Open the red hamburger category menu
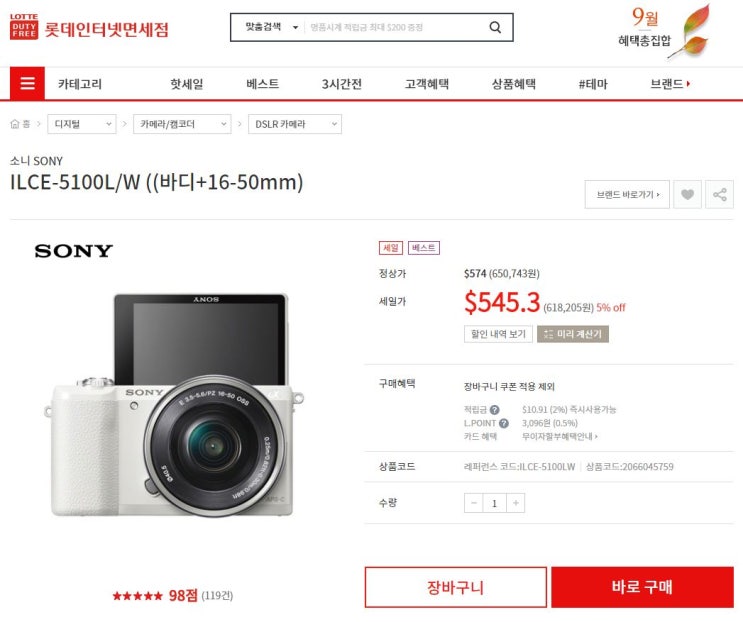 pyautogui.click(x=27, y=83)
